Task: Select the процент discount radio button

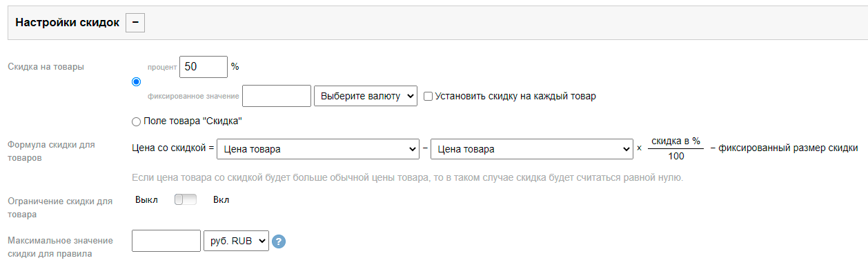Action: 136,82
